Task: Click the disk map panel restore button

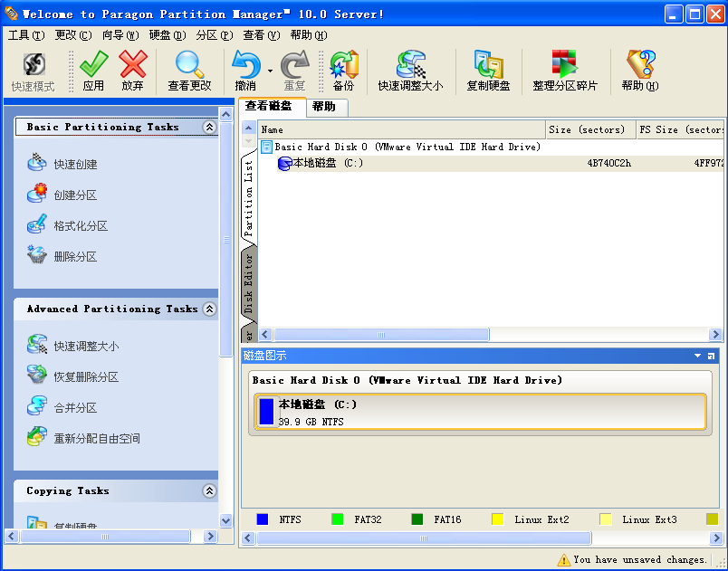Action: [711, 356]
